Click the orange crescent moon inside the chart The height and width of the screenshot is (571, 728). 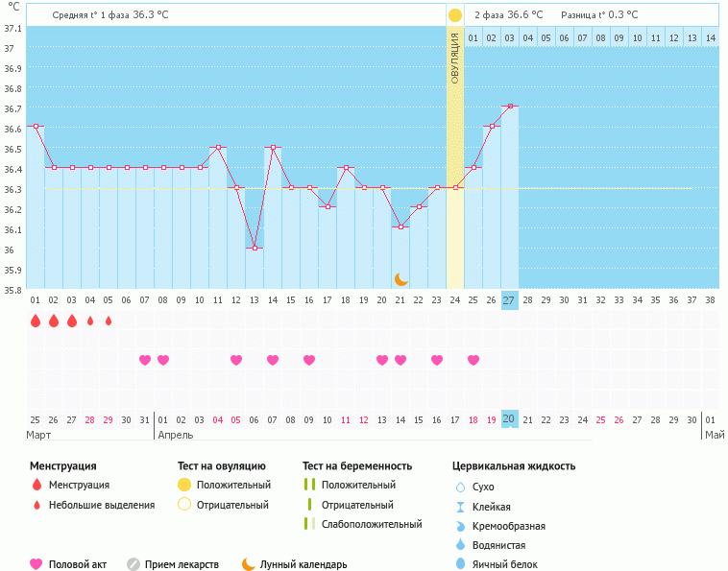tap(401, 278)
